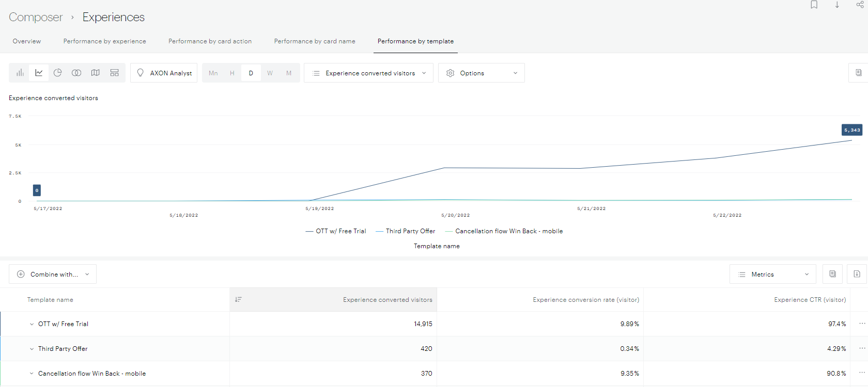The image size is (868, 387).
Task: Select the map visualization icon
Action: 96,73
